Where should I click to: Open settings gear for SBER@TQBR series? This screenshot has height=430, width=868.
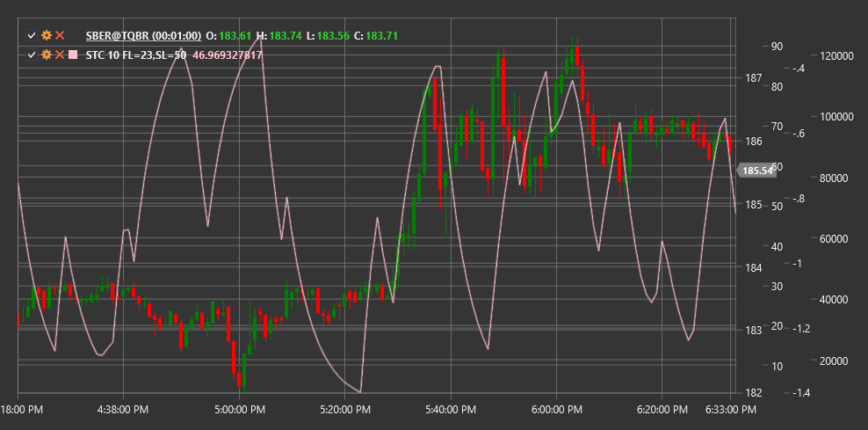[x=47, y=36]
